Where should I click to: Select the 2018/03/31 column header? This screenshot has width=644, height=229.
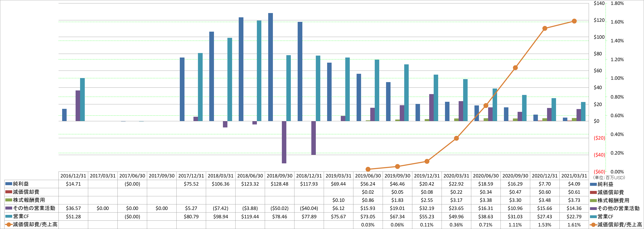point(221,176)
